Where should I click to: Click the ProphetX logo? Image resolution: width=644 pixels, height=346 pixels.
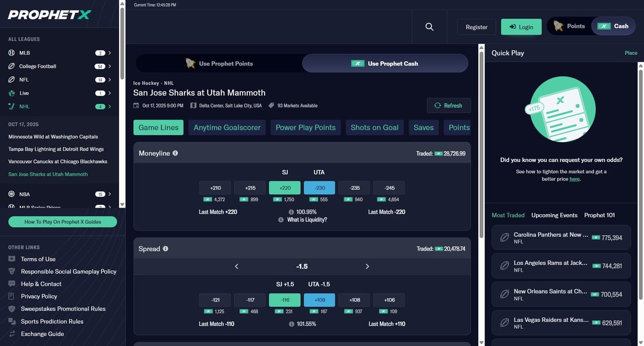49,14
